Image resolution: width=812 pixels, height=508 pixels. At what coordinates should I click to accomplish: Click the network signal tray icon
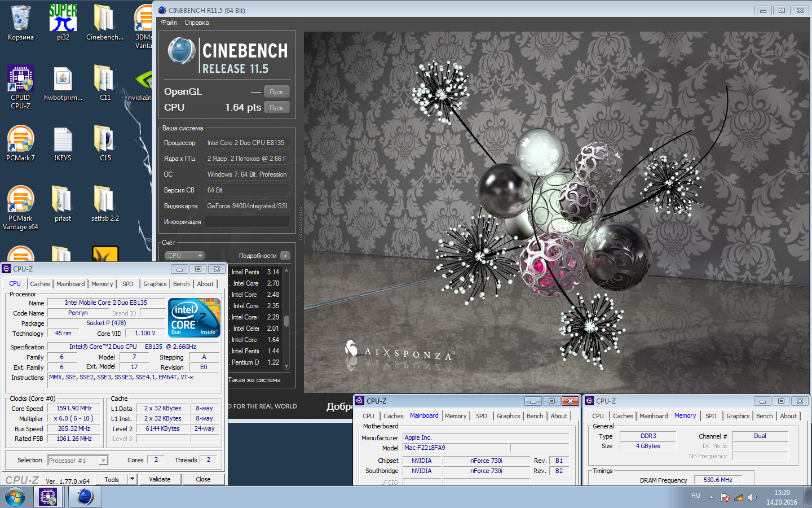(x=739, y=497)
